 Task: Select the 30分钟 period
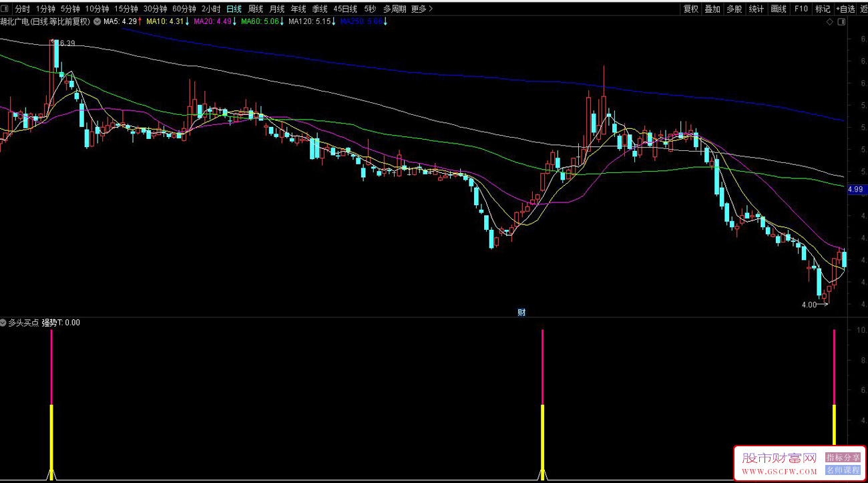pyautogui.click(x=156, y=9)
